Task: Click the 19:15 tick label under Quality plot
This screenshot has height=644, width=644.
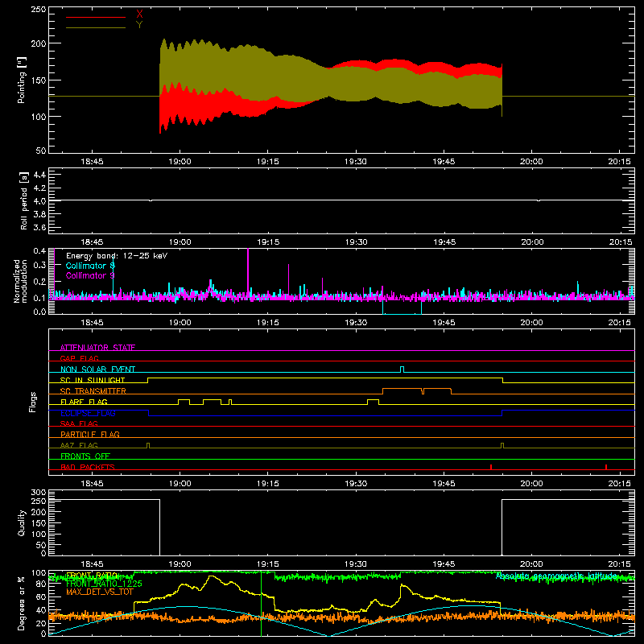Action: point(268,564)
